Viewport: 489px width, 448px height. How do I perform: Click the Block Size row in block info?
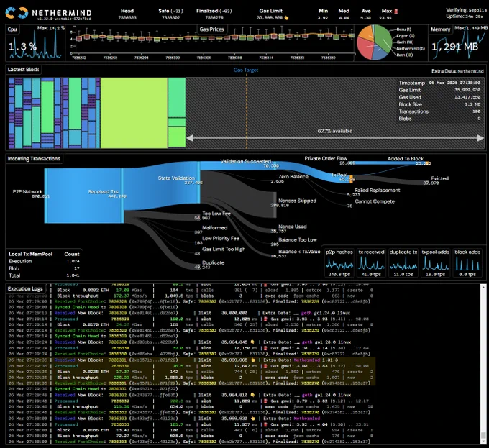click(439, 104)
